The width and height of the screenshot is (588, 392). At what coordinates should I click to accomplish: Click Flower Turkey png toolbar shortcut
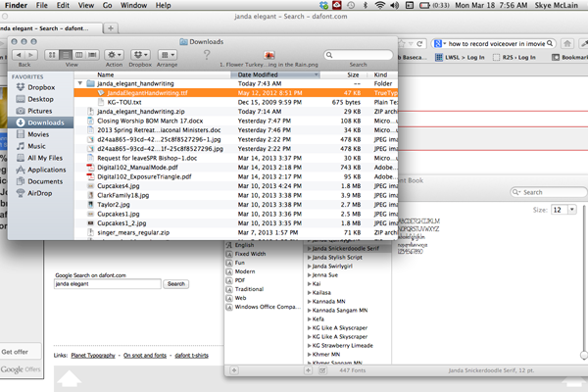click(269, 55)
